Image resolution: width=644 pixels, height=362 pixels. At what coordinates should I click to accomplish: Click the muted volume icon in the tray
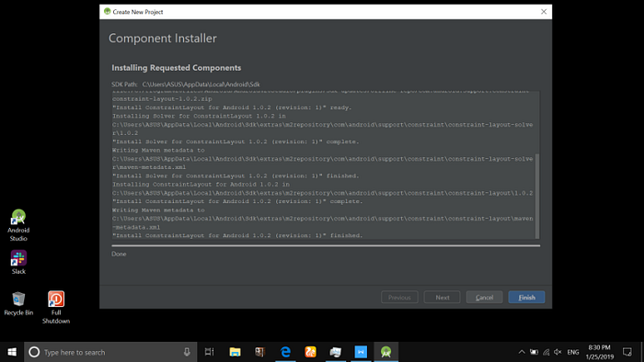558,352
